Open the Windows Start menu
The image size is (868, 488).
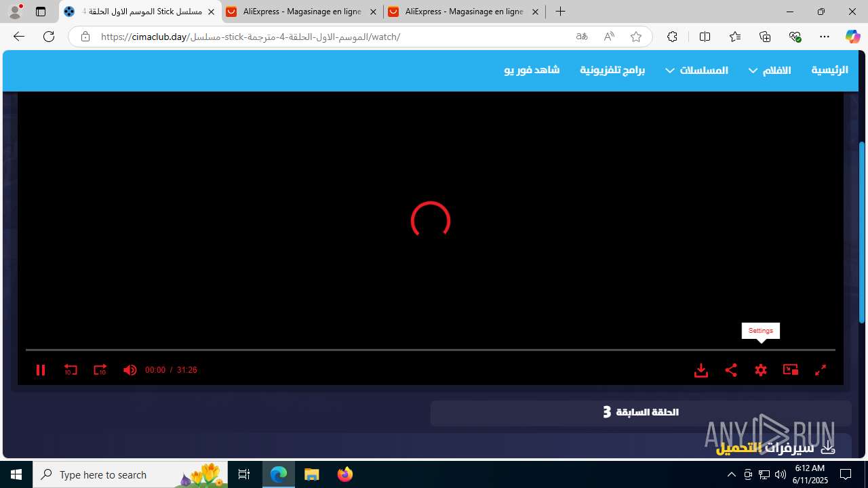pos(16,474)
